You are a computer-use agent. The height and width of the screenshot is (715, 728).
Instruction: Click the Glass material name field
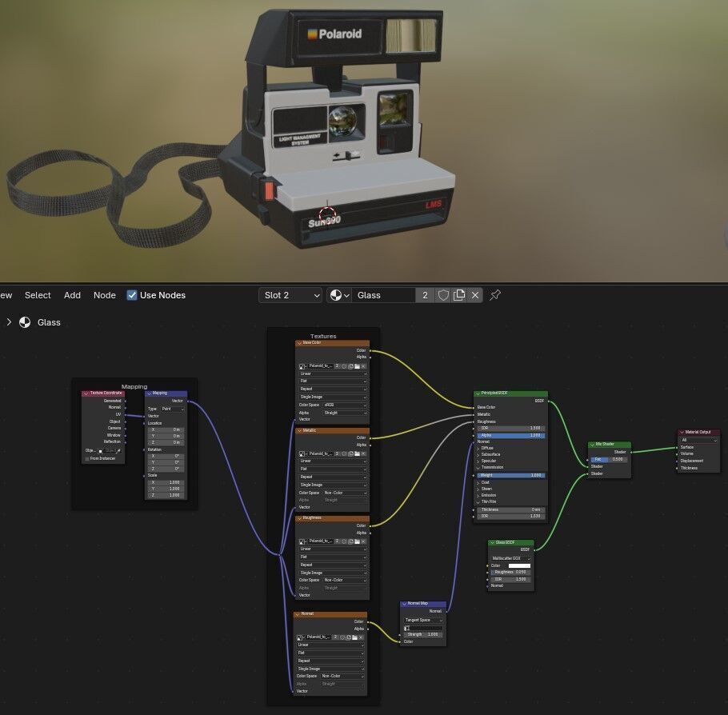point(383,295)
